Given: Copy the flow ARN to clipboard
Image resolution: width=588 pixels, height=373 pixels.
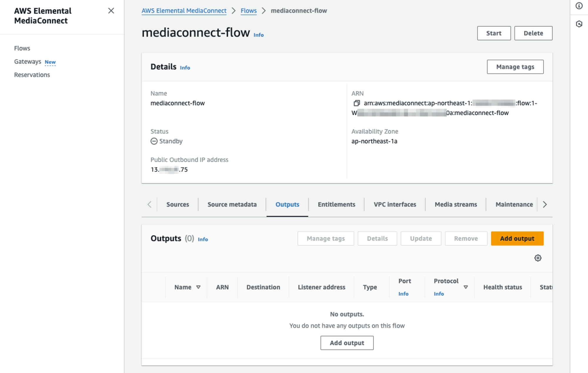Looking at the screenshot, I should point(357,103).
